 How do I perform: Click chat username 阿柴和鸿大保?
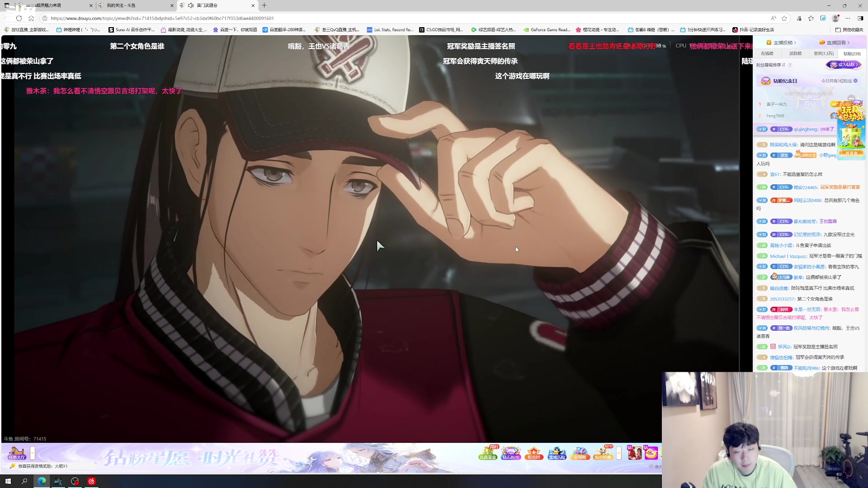[784, 145]
